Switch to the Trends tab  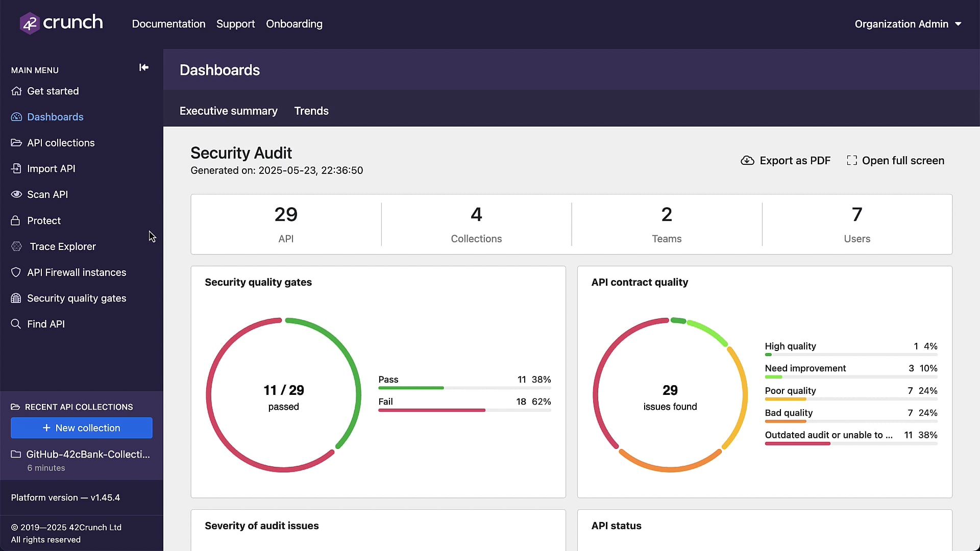click(x=311, y=111)
